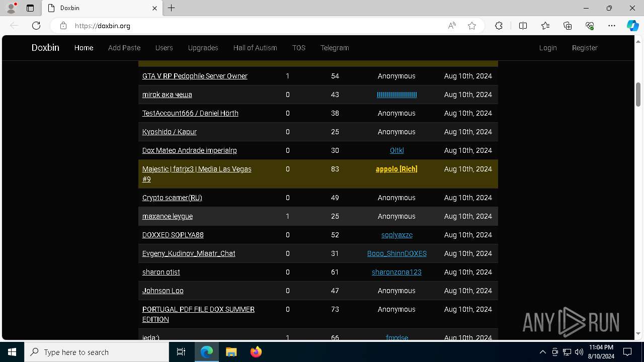Screen dimensions: 644x362
Task: Open the network status tray icon
Action: point(567,352)
